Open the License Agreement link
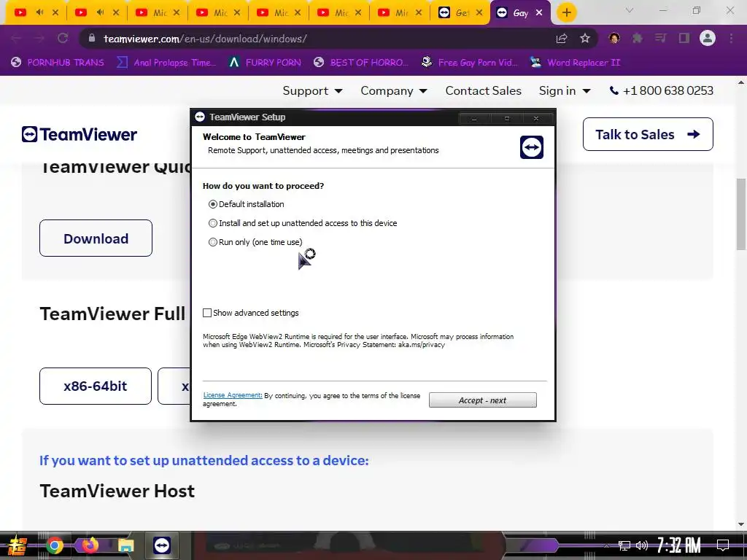 point(233,395)
